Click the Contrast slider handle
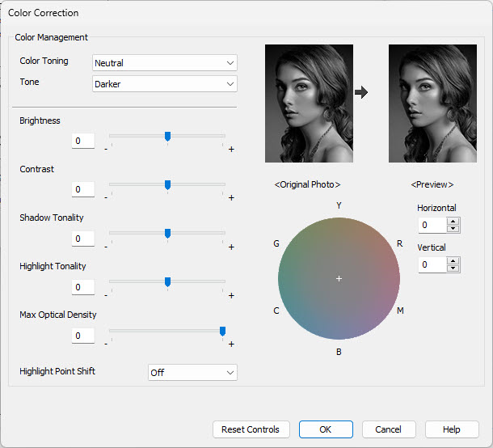Screen dimensions: 493x448 pos(167,185)
